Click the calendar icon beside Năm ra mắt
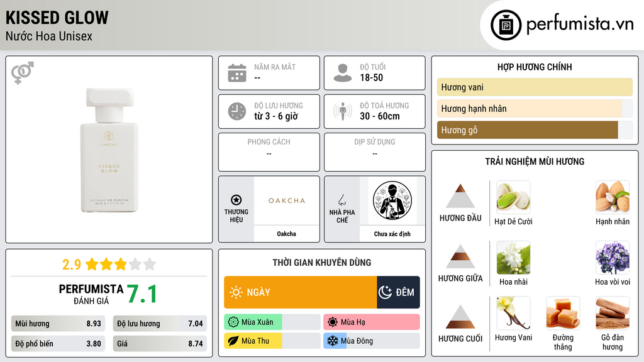Screen dimensions: 644x362 (x=237, y=73)
